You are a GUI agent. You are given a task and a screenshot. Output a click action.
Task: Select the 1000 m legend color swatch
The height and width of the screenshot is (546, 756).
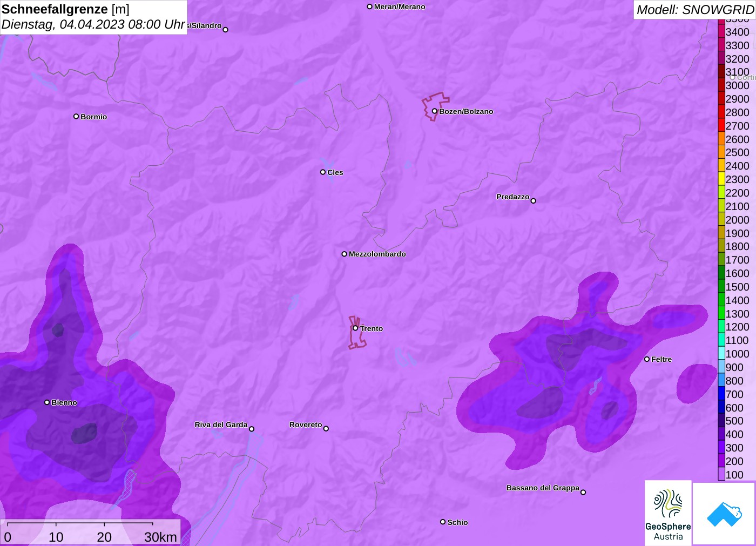[721, 354]
